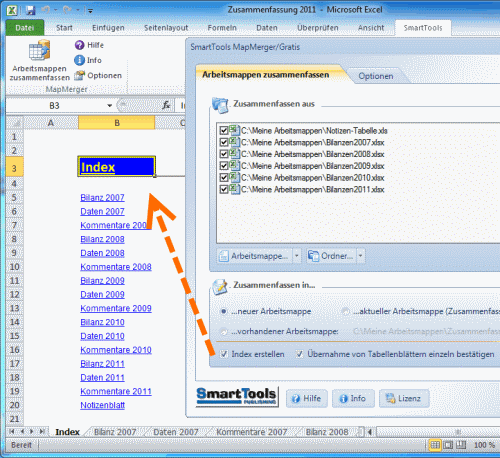Switch to the Daten ribbon tab
The height and width of the screenshot is (458, 500).
coord(267,28)
